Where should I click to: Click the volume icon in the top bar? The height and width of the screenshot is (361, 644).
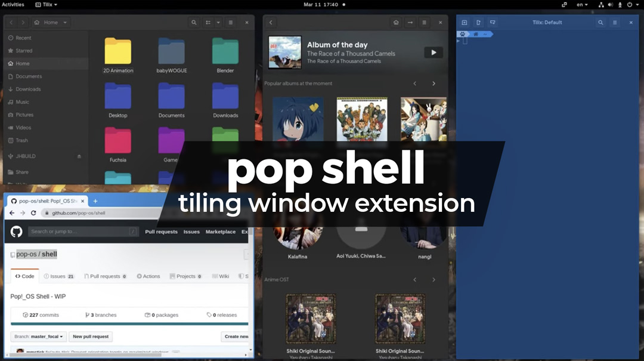click(611, 5)
